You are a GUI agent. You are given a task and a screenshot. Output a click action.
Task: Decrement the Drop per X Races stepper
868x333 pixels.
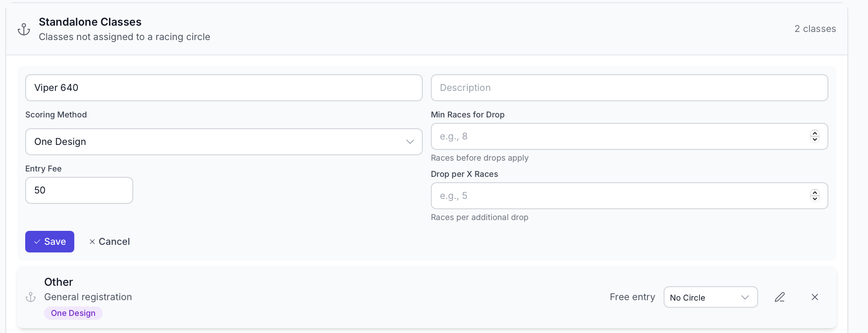tap(814, 199)
